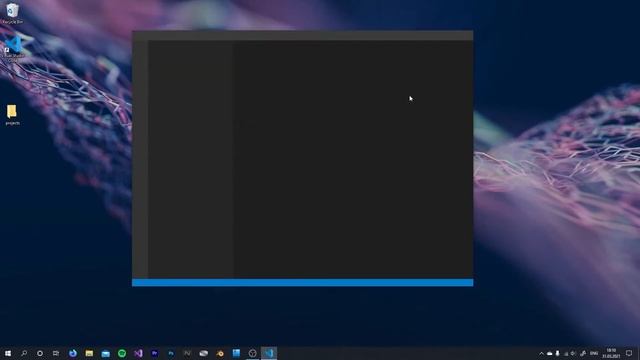Switch to the active VS Code taskbar button
Image resolution: width=640 pixels, height=360 pixels.
269,353
